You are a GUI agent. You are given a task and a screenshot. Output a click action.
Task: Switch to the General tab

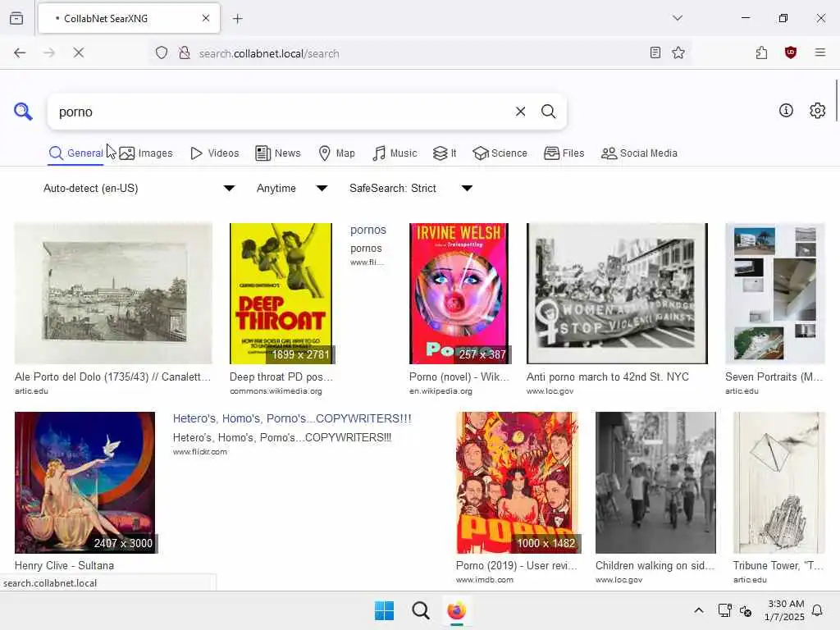coord(76,153)
